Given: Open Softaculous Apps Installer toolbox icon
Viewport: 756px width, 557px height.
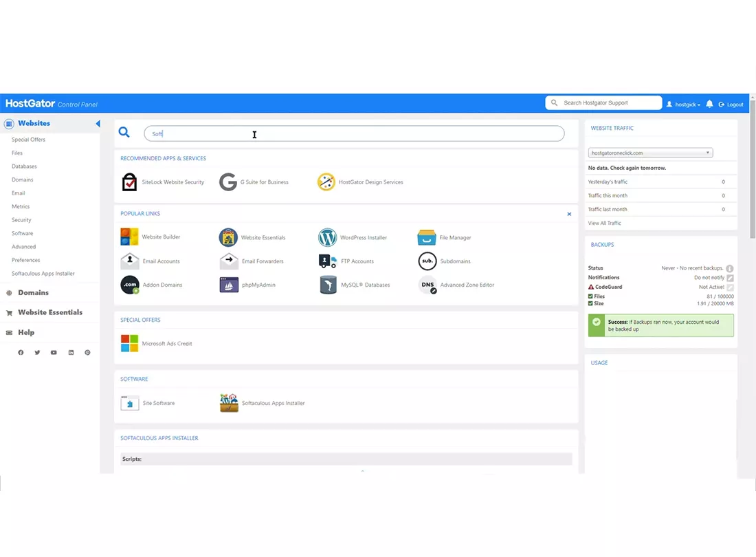Looking at the screenshot, I should pyautogui.click(x=229, y=403).
